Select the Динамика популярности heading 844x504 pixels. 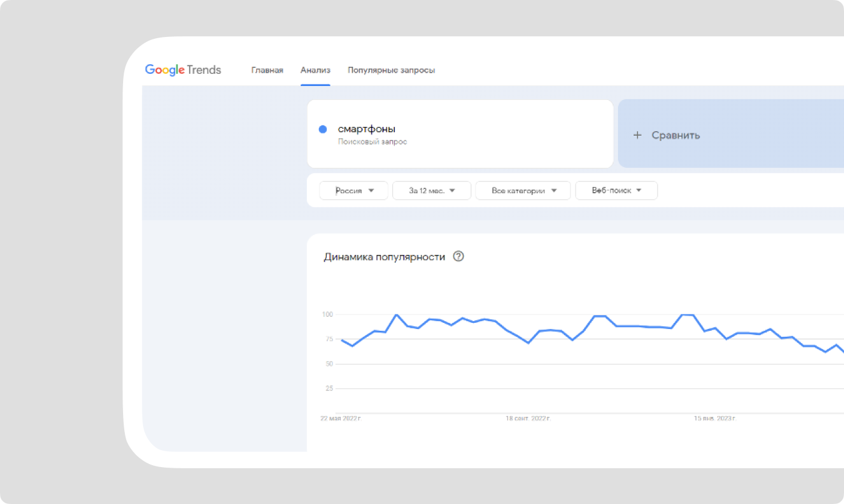click(384, 257)
